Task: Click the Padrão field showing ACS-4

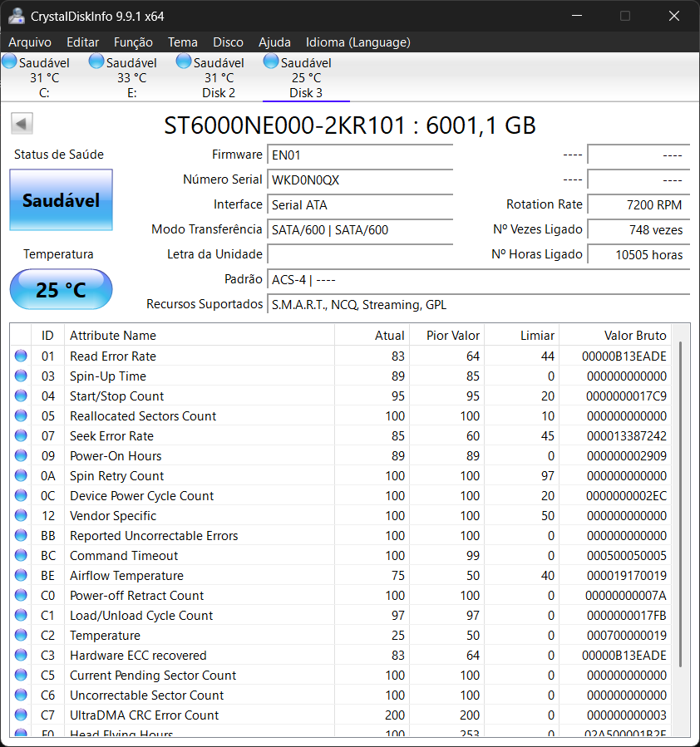Action: pos(478,280)
